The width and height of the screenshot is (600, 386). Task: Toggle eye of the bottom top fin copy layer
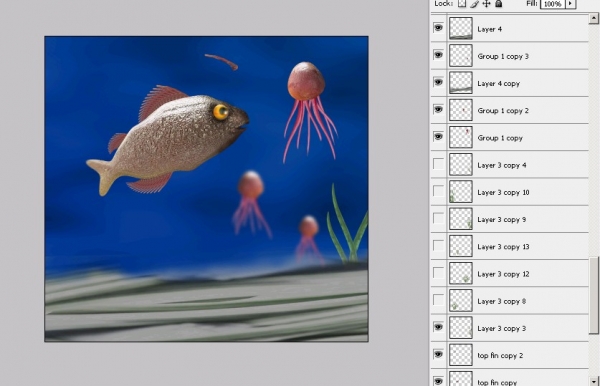pos(438,381)
